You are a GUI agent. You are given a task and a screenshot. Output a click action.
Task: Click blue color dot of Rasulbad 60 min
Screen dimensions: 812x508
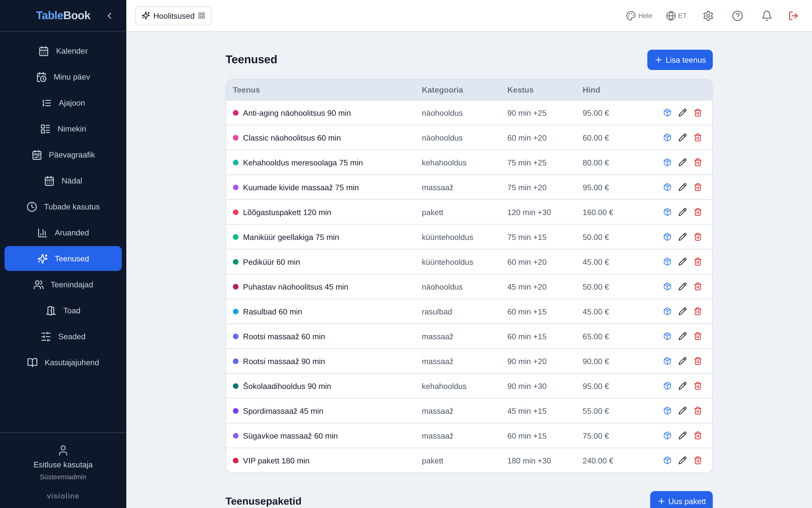(x=235, y=312)
